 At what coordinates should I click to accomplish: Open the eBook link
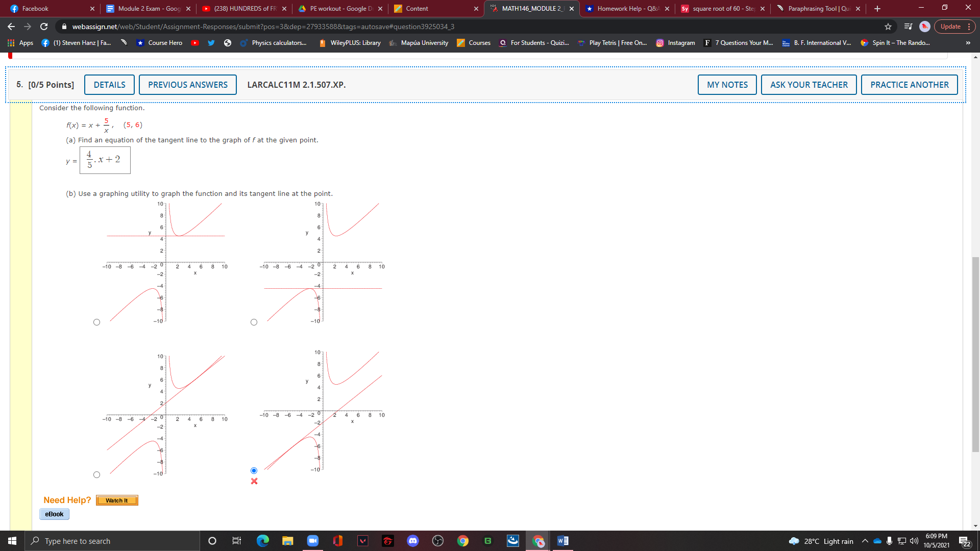tap(54, 514)
